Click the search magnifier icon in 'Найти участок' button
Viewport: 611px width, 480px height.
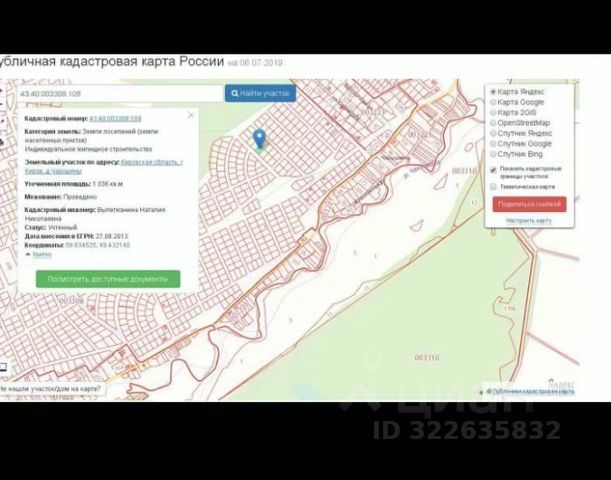point(235,94)
